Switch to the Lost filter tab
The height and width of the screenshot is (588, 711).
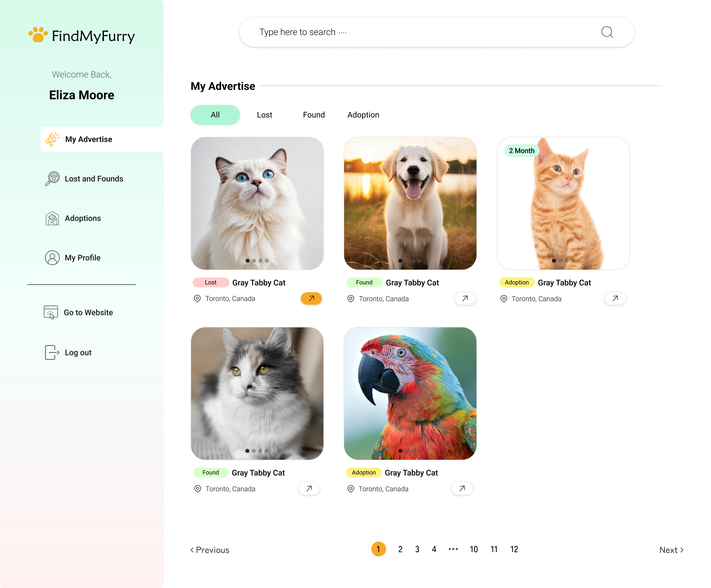pos(264,115)
